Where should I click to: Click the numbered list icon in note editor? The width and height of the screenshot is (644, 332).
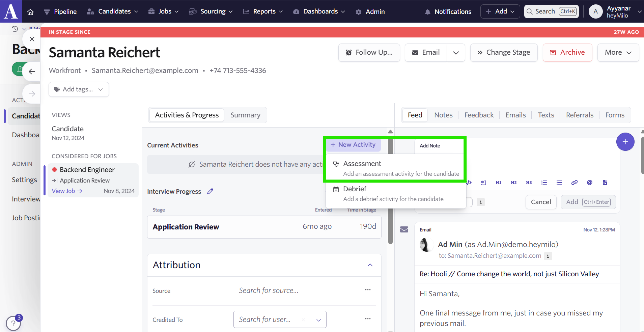544,183
